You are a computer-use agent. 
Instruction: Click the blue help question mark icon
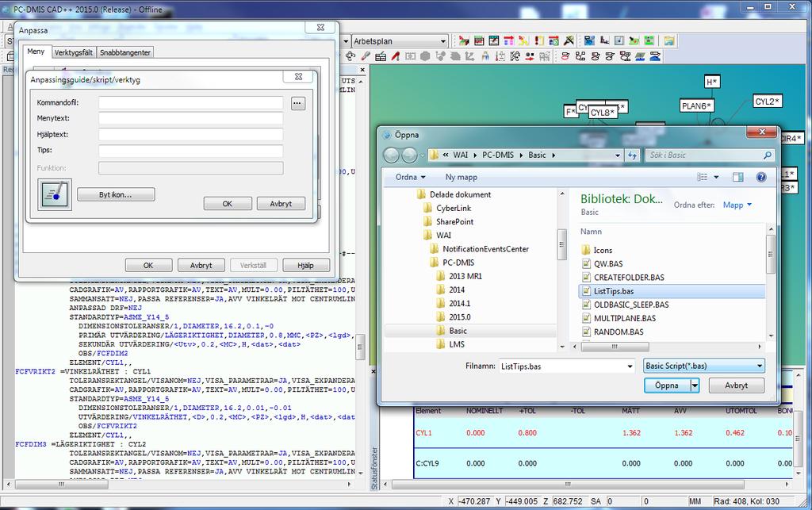(761, 177)
